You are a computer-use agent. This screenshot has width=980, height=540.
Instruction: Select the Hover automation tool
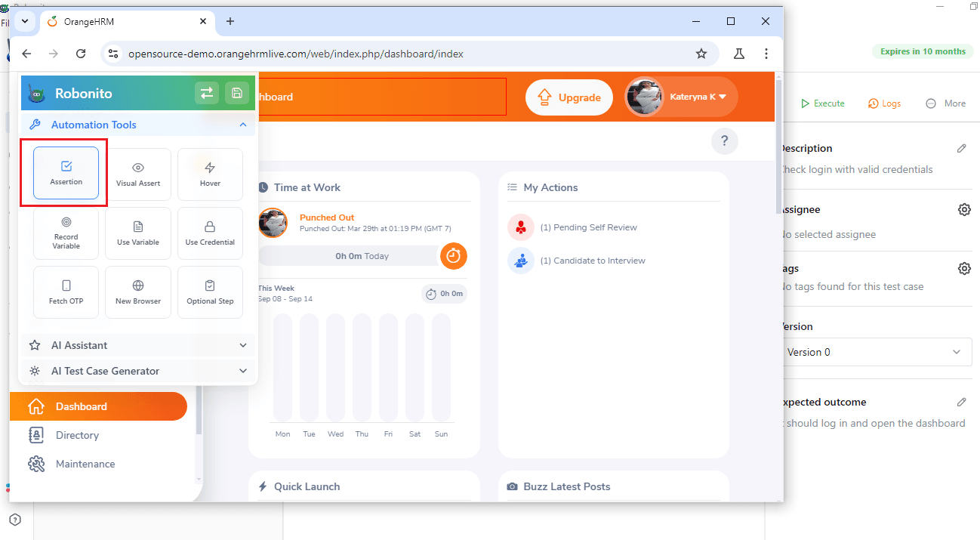[x=210, y=174]
